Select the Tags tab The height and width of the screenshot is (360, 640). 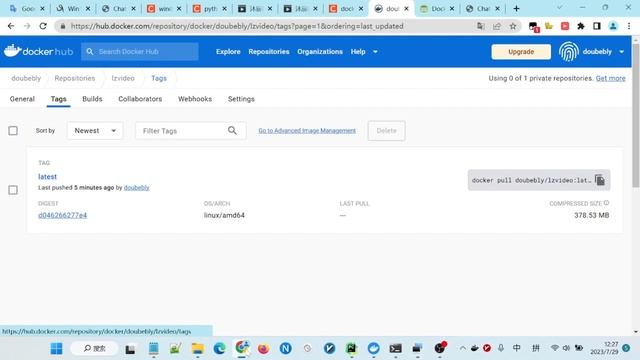[58, 99]
